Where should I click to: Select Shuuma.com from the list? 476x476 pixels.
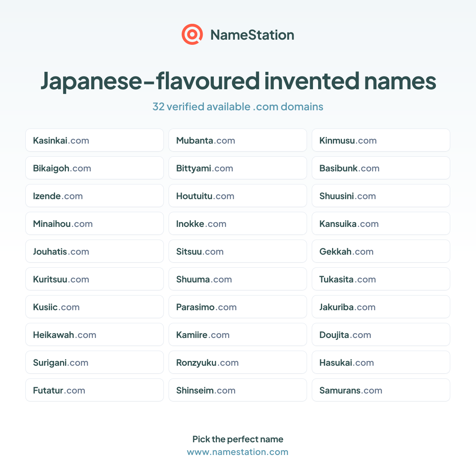238,279
